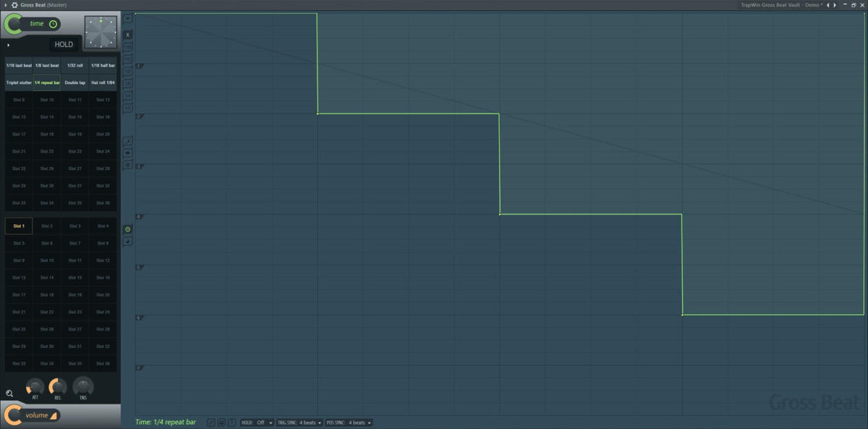This screenshot has width=868, height=429.
Task: Select the Double tap time slot
Action: coord(75,82)
